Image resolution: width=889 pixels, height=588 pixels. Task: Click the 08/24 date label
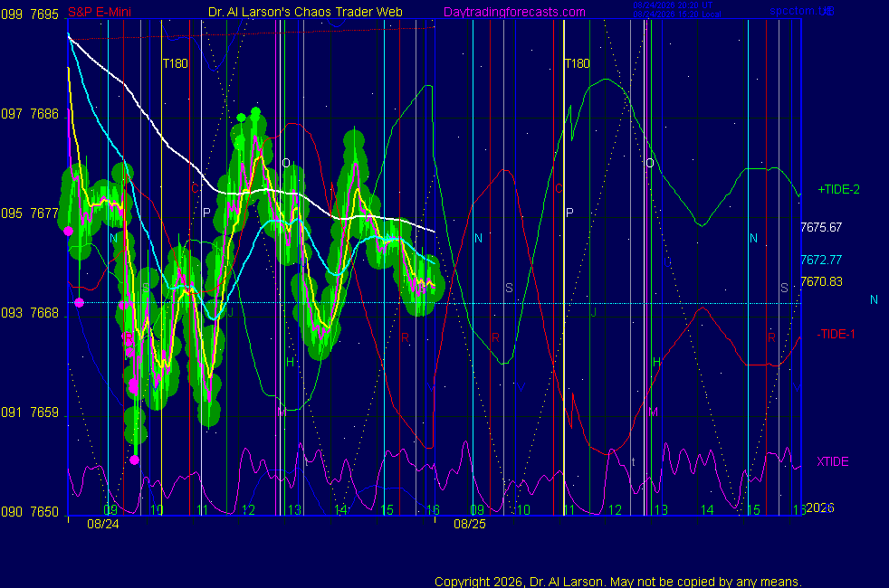coord(102,524)
